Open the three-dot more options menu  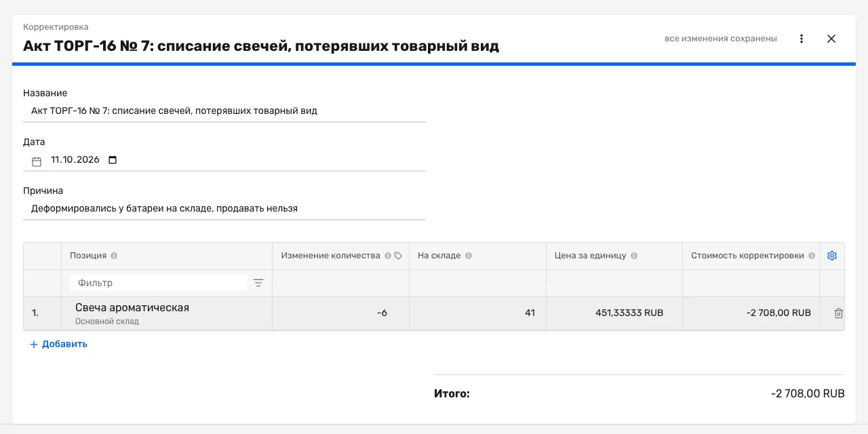coord(802,39)
